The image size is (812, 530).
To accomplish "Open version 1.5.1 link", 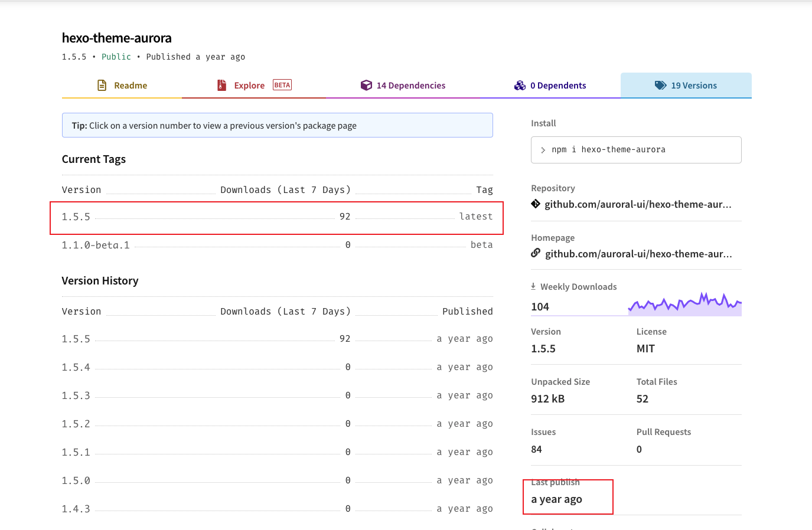I will (76, 452).
